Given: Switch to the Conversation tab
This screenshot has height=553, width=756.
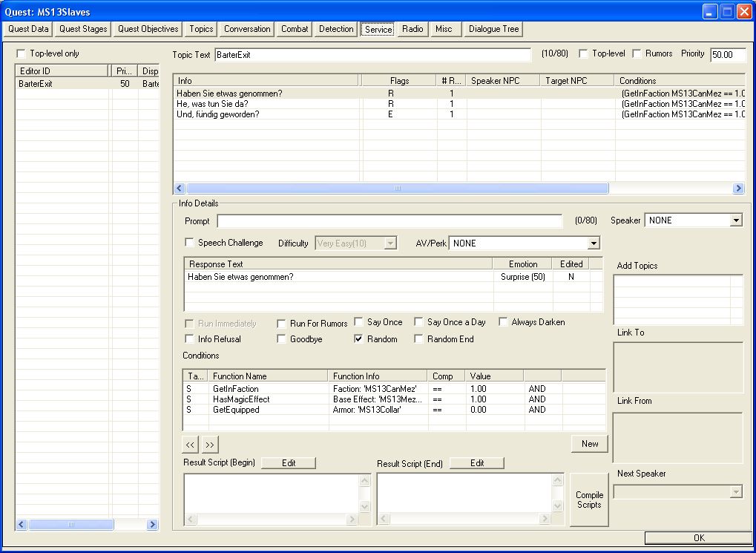Looking at the screenshot, I should (x=247, y=29).
